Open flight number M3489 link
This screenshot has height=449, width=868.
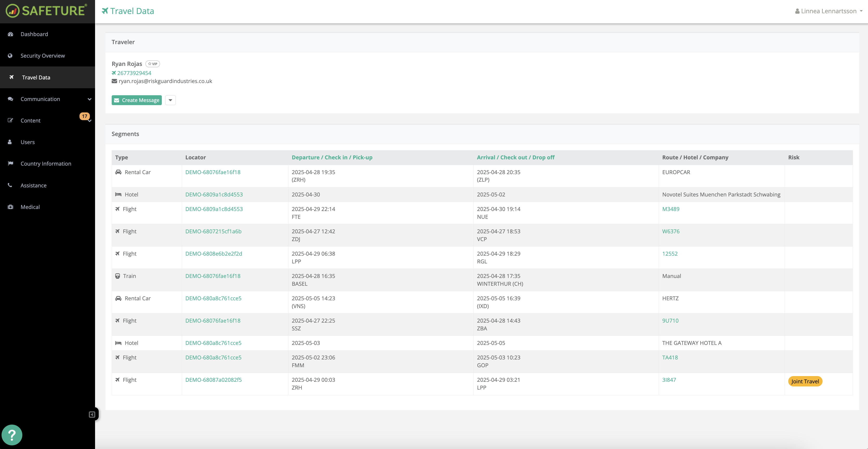coord(671,209)
